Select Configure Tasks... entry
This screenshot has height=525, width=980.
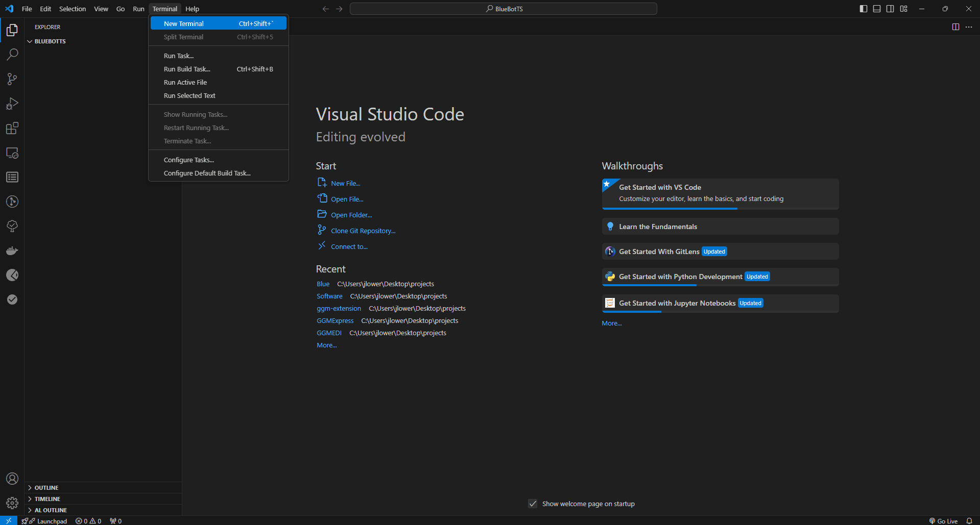[x=219, y=160]
